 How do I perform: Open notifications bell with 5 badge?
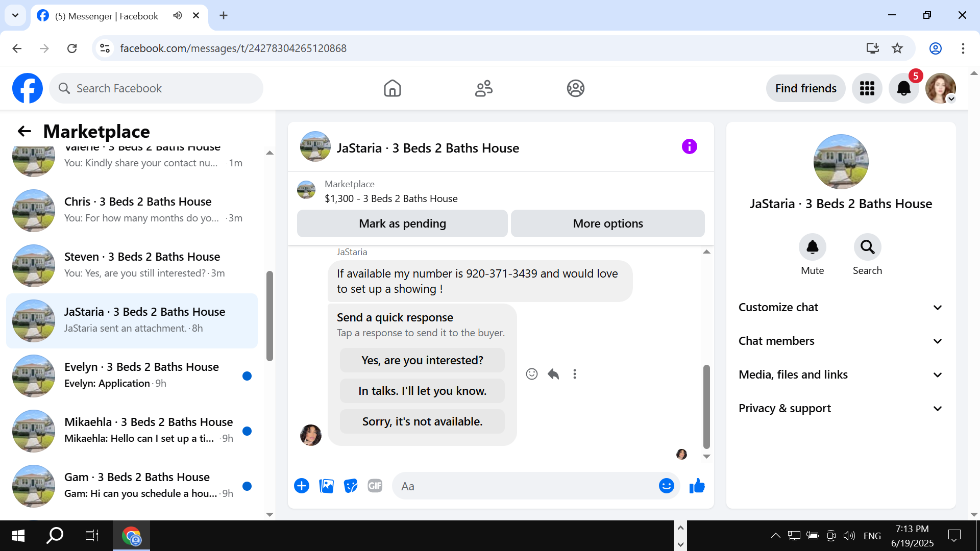tap(904, 88)
